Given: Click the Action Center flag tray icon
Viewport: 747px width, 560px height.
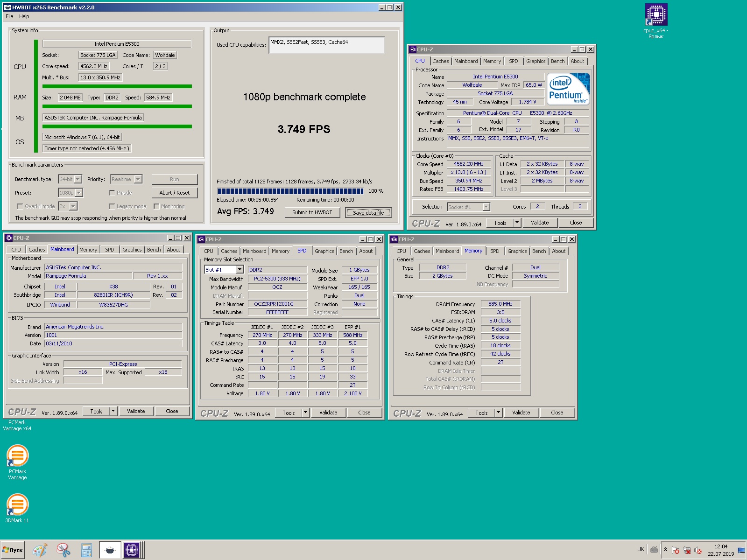Looking at the screenshot, I should (676, 551).
